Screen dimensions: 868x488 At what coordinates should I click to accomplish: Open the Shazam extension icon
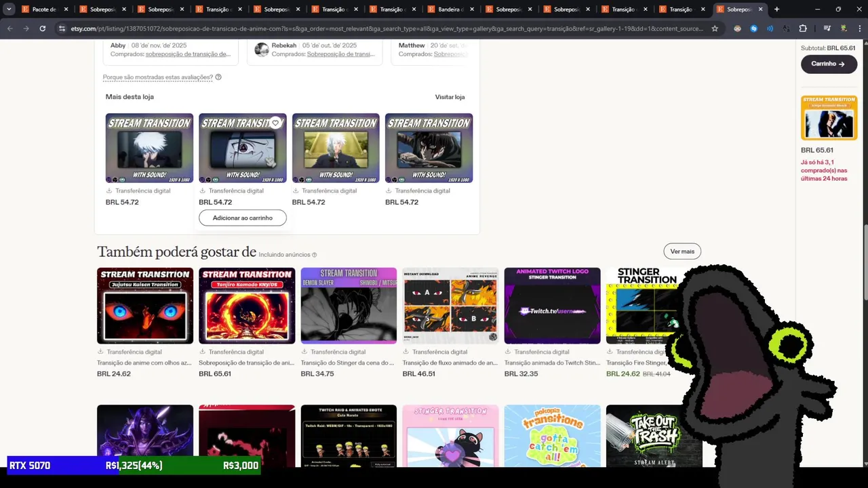pos(754,28)
